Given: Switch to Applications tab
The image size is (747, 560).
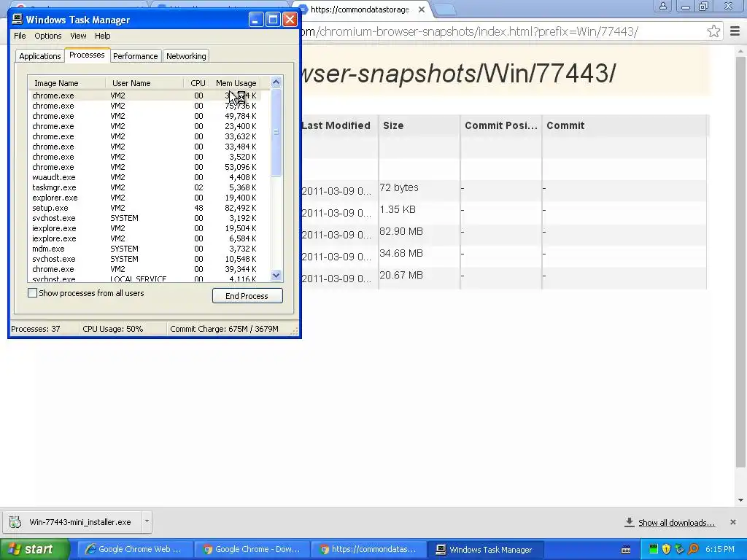Looking at the screenshot, I should (x=40, y=56).
